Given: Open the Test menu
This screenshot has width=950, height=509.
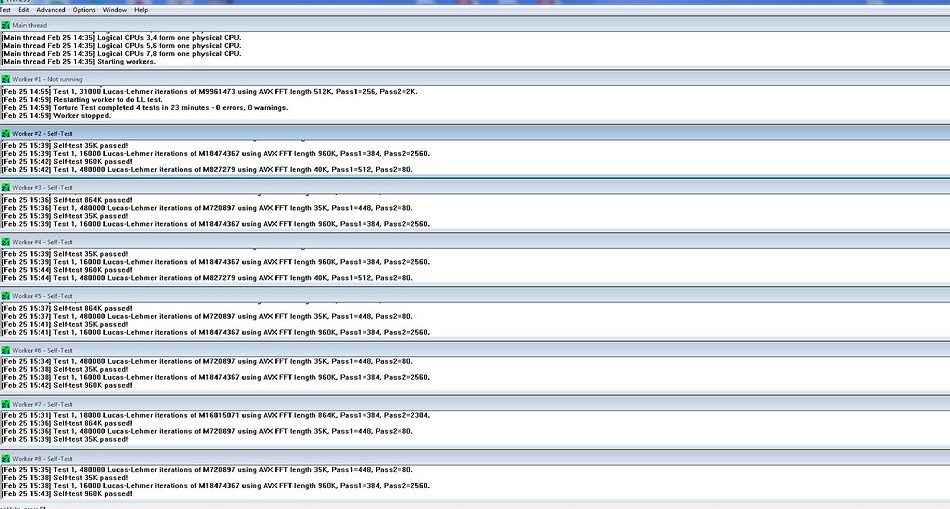Looking at the screenshot, I should point(5,9).
